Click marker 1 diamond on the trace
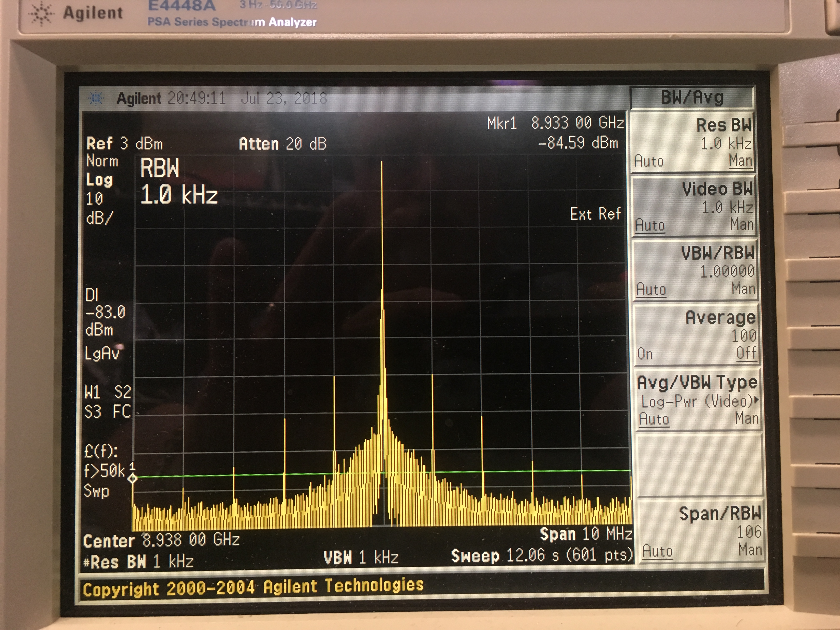The width and height of the screenshot is (840, 630). (x=132, y=478)
